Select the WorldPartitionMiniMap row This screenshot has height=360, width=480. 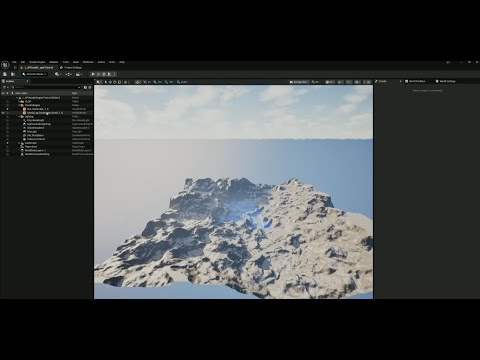click(x=47, y=154)
